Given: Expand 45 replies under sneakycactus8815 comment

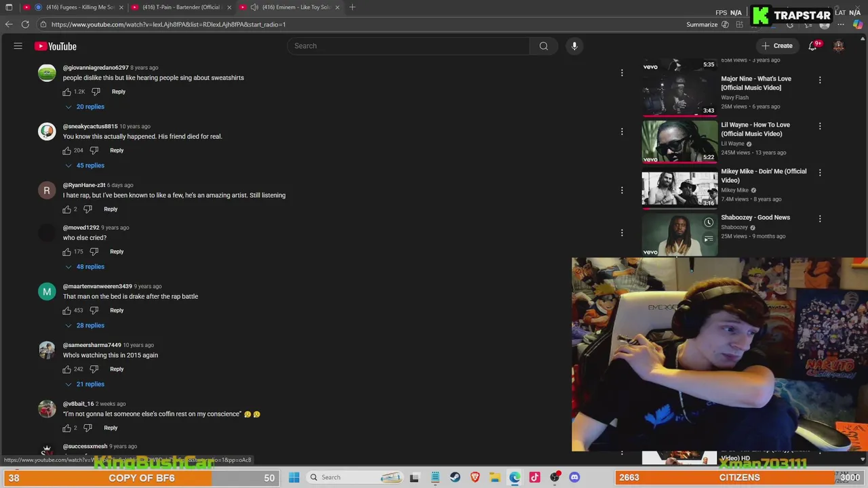Looking at the screenshot, I should pyautogui.click(x=85, y=165).
